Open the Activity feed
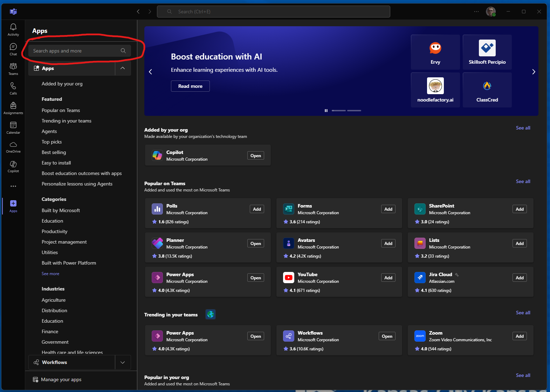The height and width of the screenshot is (392, 550). pos(13,30)
